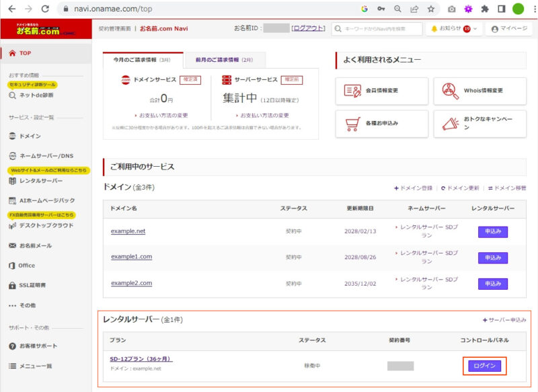This screenshot has height=392, width=538.
Task: Open the おトクなキャンペーン megaphone tile
Action: click(x=479, y=124)
